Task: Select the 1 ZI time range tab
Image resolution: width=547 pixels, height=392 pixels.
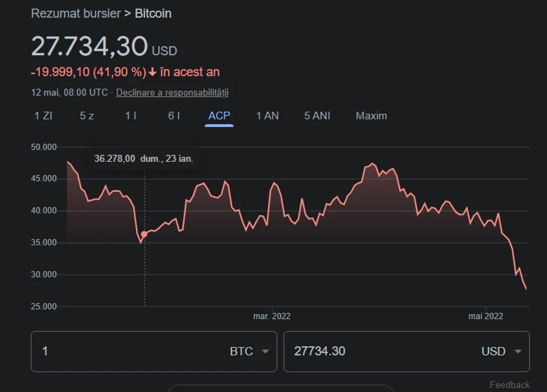Action: (43, 116)
